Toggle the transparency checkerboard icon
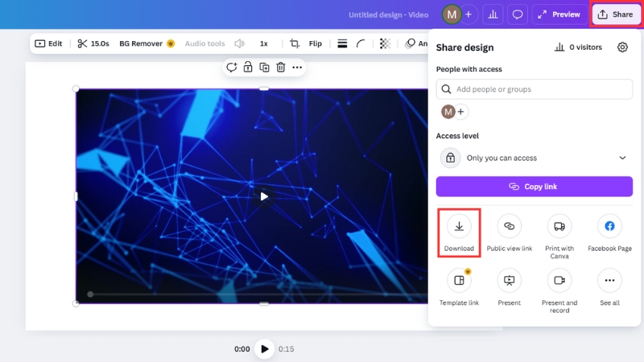The image size is (644, 362). (385, 43)
